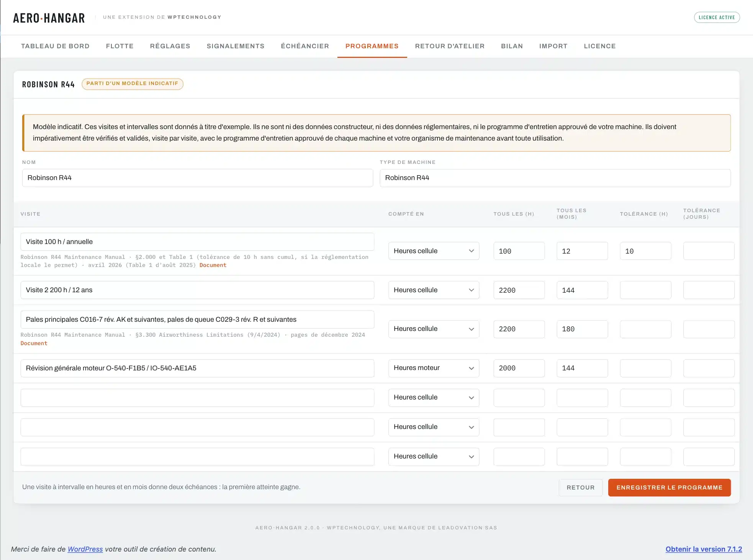This screenshot has height=560, width=753.
Task: Click hours field showing 2000
Action: (519, 368)
